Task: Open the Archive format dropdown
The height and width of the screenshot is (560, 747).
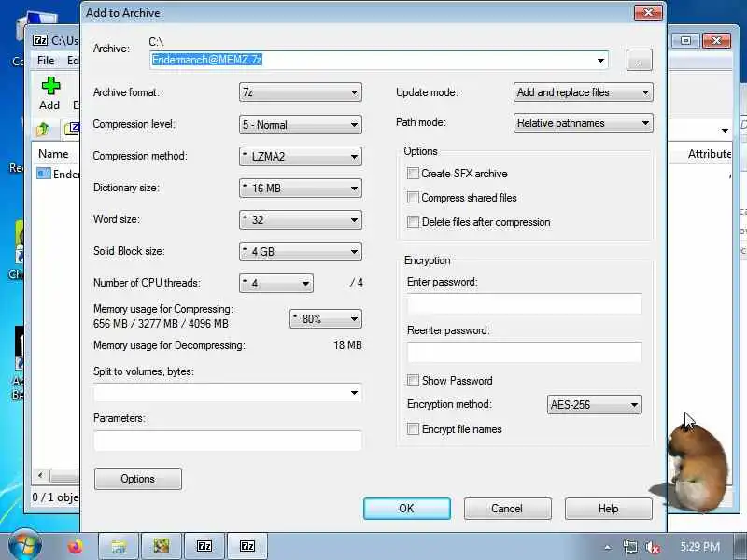Action: [301, 92]
